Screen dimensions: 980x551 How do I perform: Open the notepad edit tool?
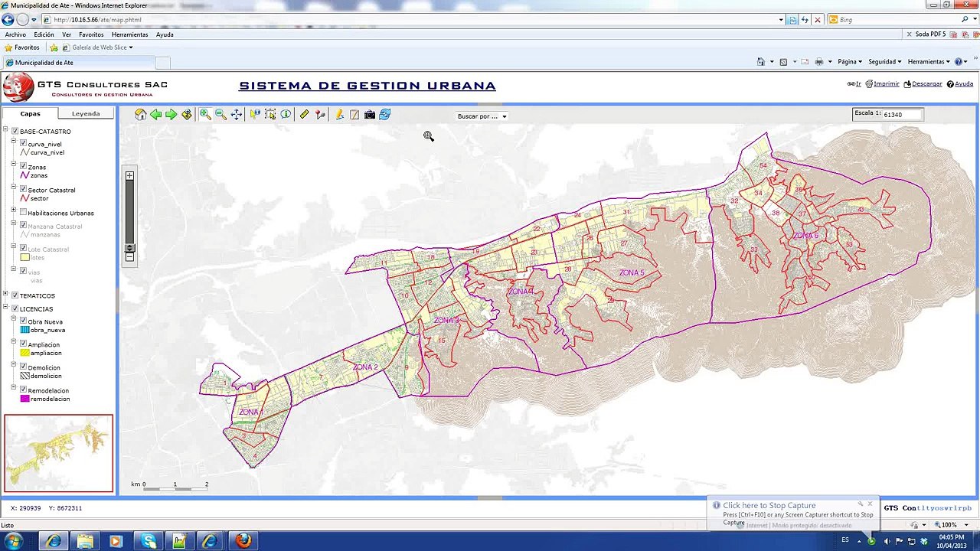(354, 115)
